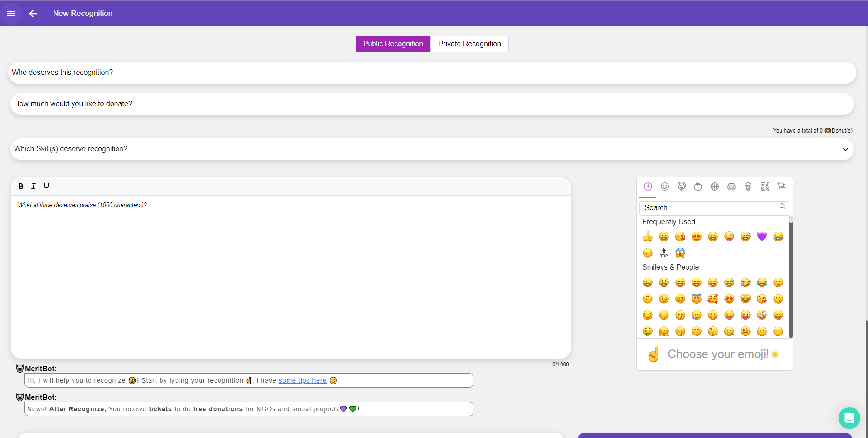This screenshot has width=868, height=438.
Task: Open the Travel car emoji tab
Action: (731, 187)
